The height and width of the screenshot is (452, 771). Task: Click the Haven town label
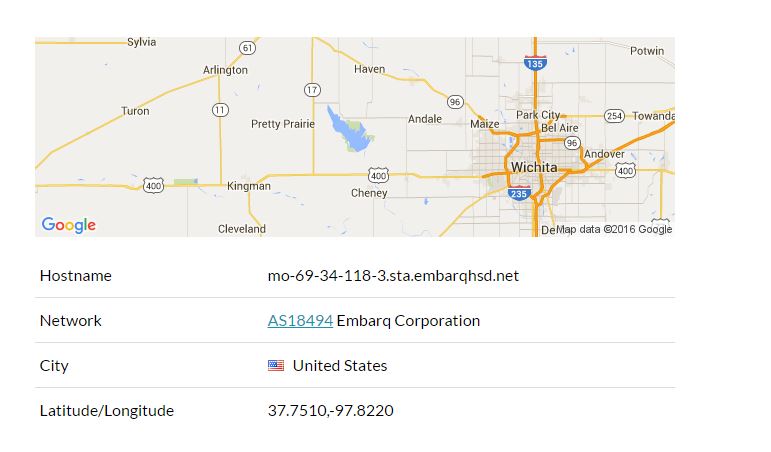(369, 69)
